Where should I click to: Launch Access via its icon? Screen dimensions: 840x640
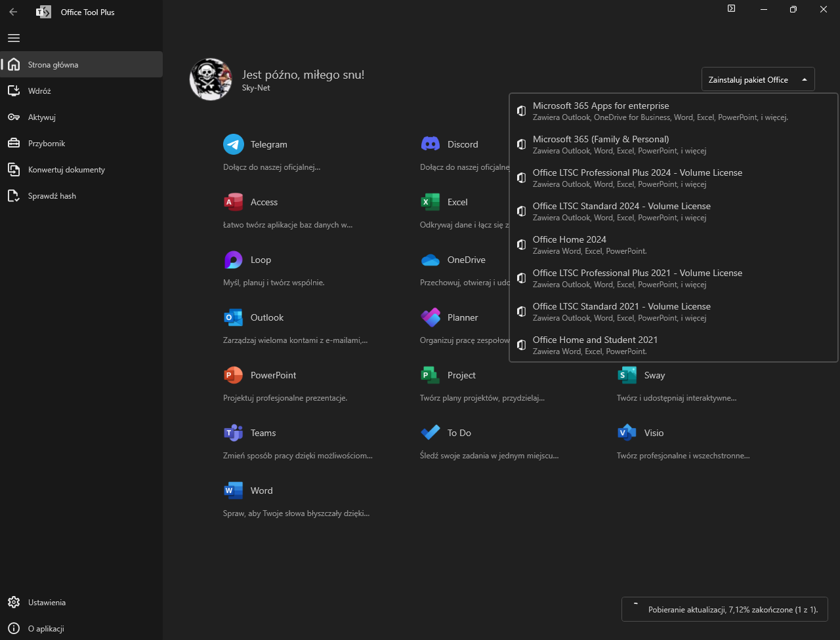(234, 202)
